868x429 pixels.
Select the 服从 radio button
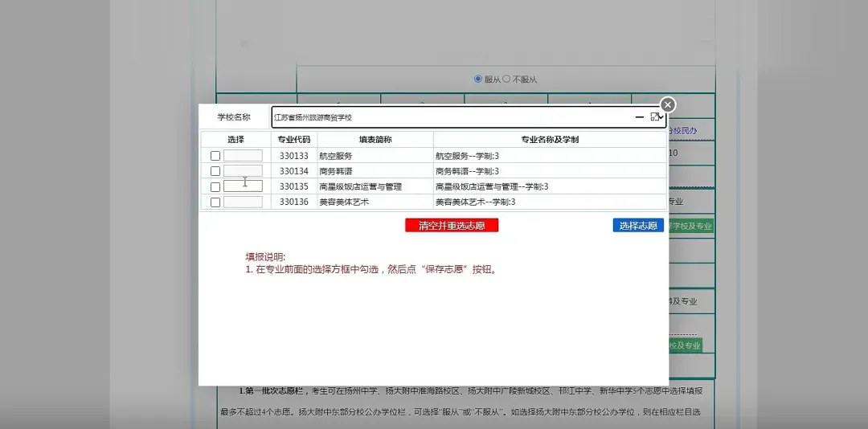(x=478, y=80)
